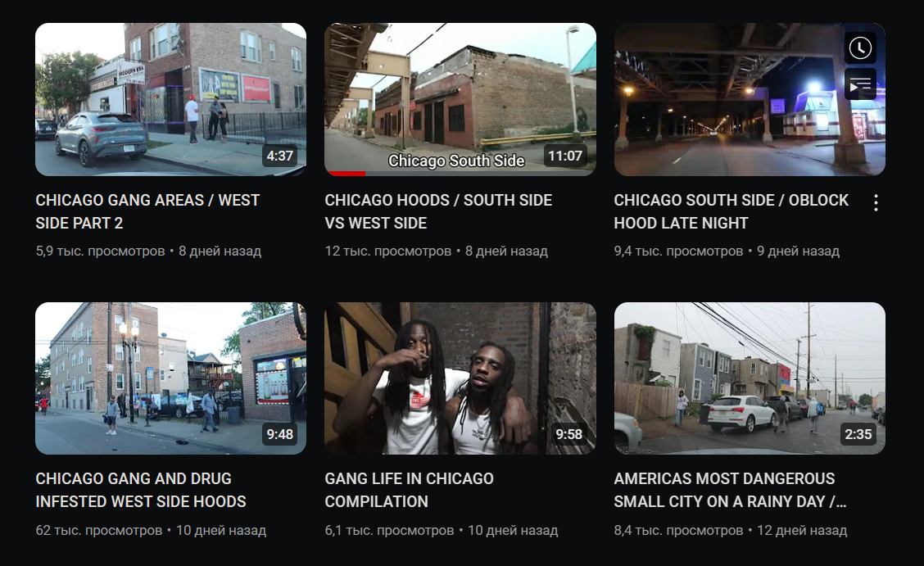Open three-dot menu for OBLOCK HOOD LATE NIGHT
924x566 pixels.
(x=876, y=202)
